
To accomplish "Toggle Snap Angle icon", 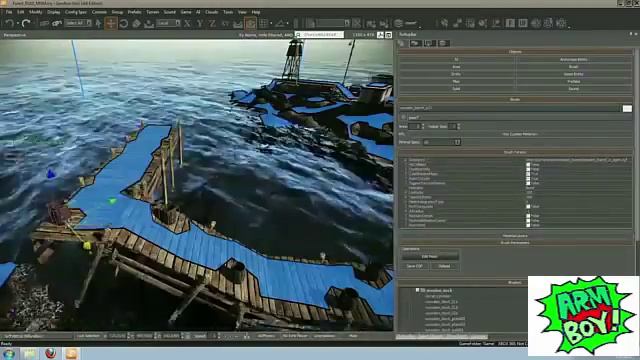I will (x=280, y=23).
